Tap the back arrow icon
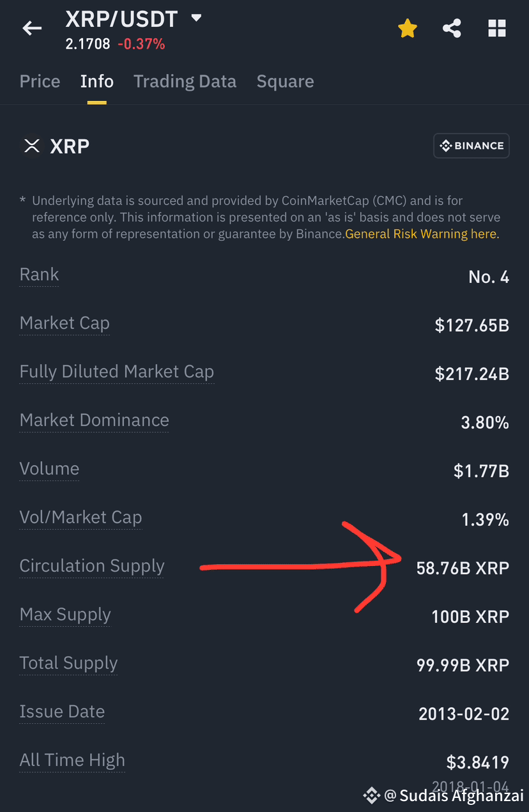Viewport: 529px width, 812px height. 32,28
